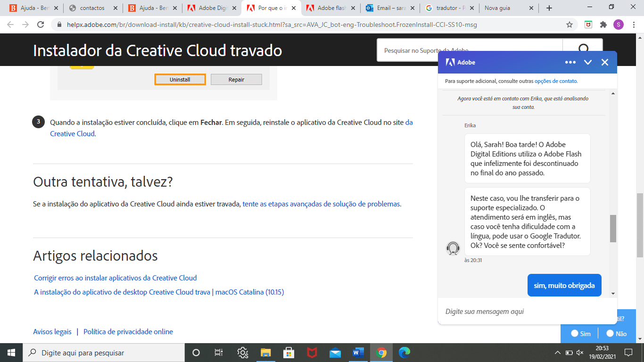This screenshot has height=362, width=644.
Task: Open a new tab with plus button
Action: [x=549, y=8]
